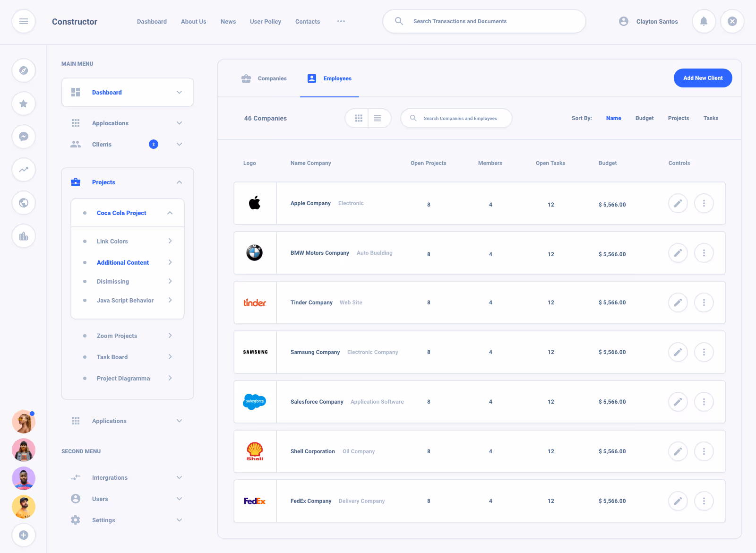Click the Add New Client button

click(703, 78)
